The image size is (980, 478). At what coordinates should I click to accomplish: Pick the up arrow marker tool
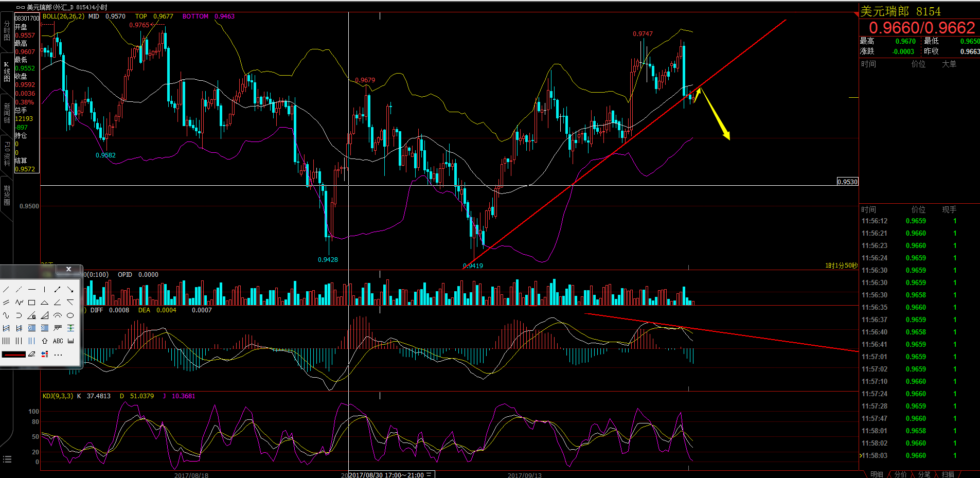45,341
